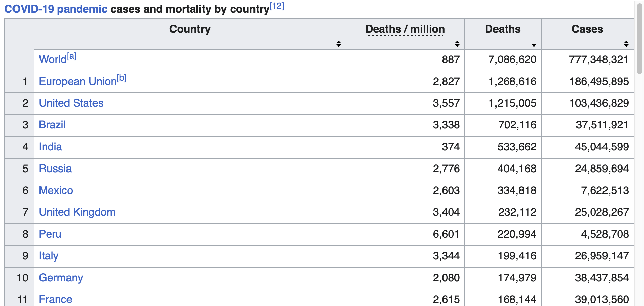Follow the Peru link
The image size is (644, 306).
pos(50,234)
